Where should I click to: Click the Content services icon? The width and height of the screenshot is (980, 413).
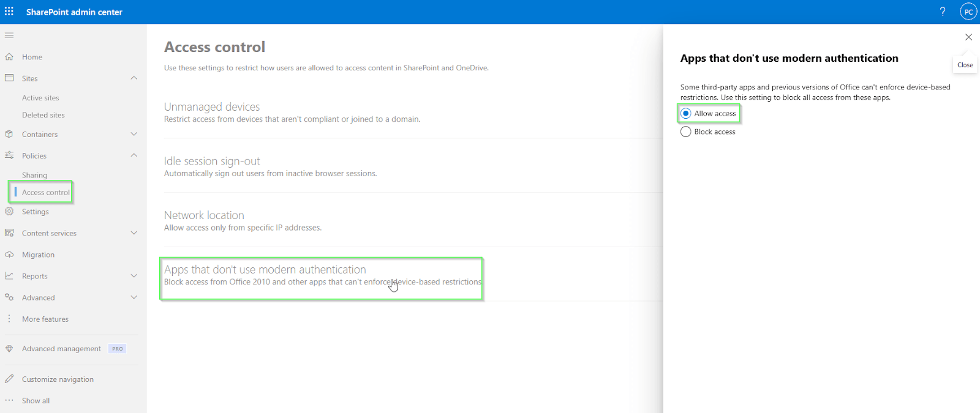coord(9,233)
